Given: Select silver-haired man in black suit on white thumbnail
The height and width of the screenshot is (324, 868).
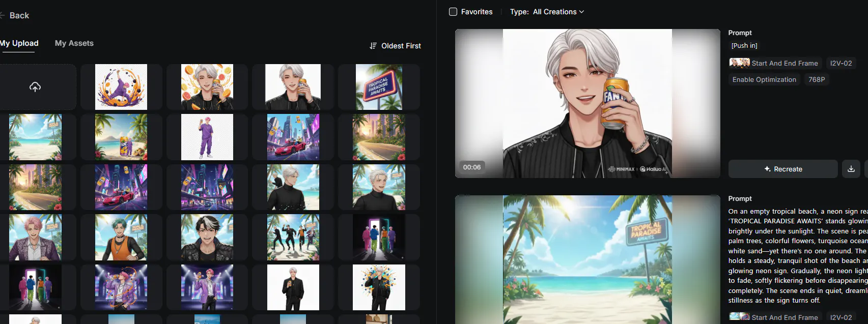Looking at the screenshot, I should (x=293, y=287).
